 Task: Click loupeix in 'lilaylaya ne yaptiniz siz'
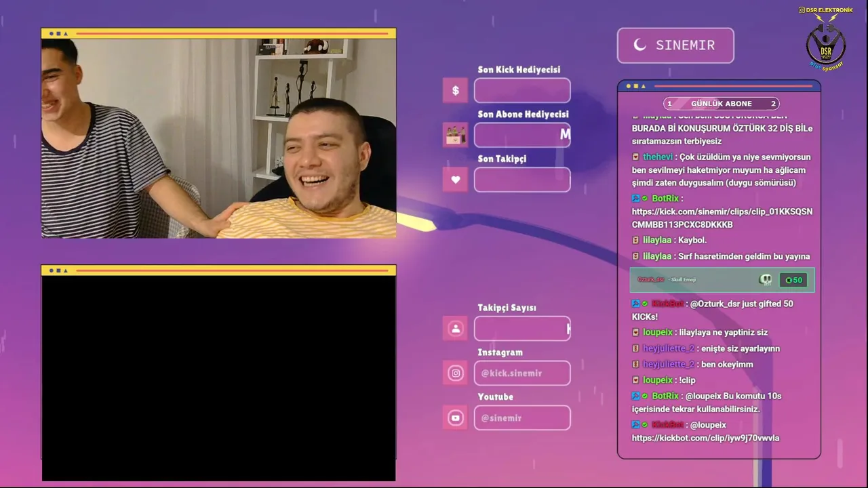tap(658, 333)
